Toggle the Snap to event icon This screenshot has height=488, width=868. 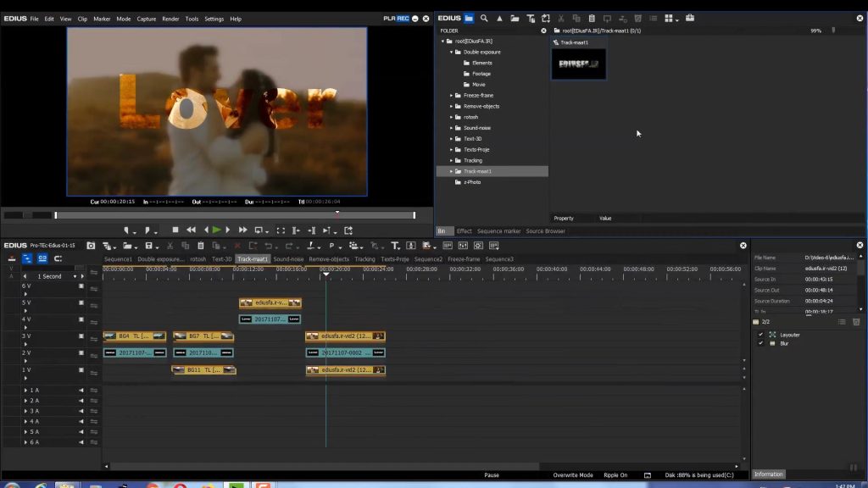(x=58, y=258)
